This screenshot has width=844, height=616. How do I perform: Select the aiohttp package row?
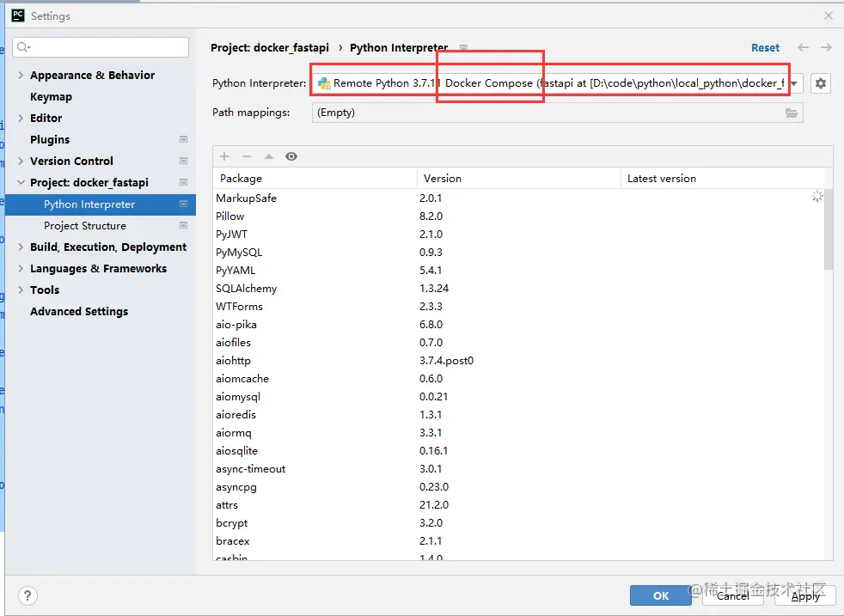[x=518, y=361]
